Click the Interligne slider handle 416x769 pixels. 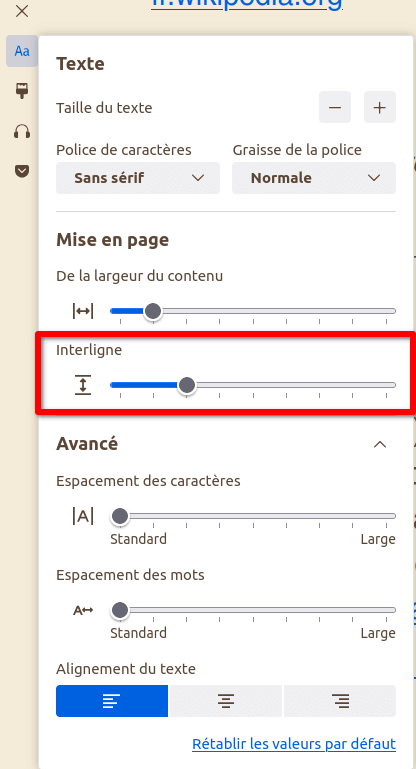186,385
